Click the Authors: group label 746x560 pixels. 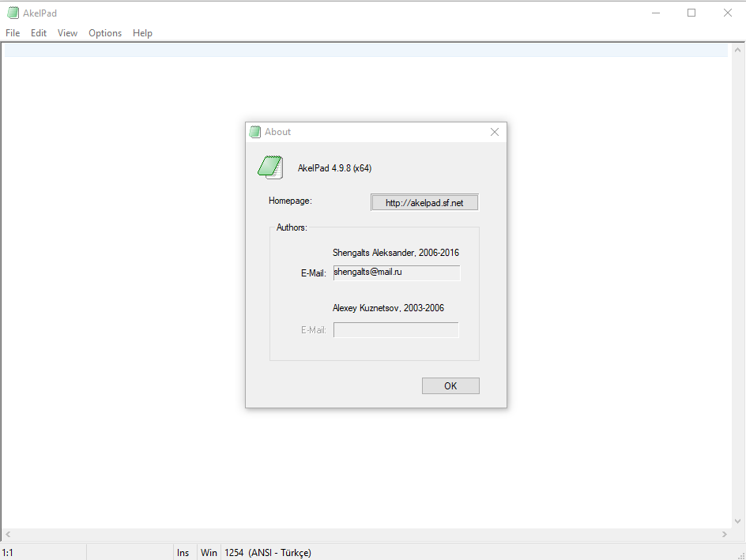pyautogui.click(x=292, y=227)
